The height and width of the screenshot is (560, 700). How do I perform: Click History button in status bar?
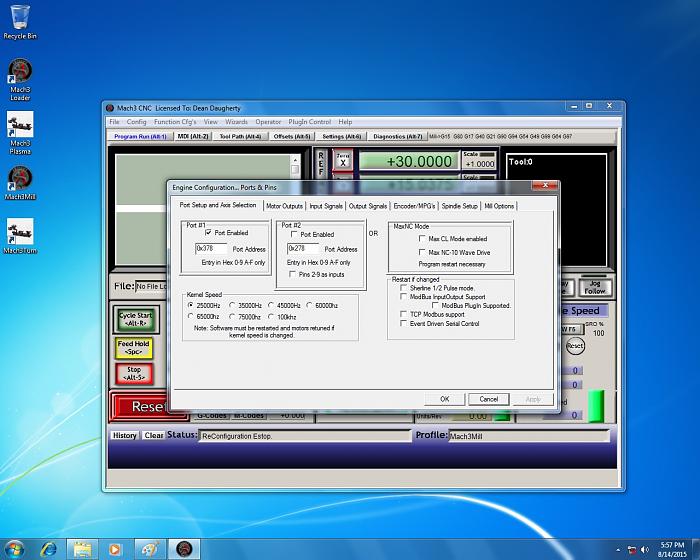click(125, 435)
